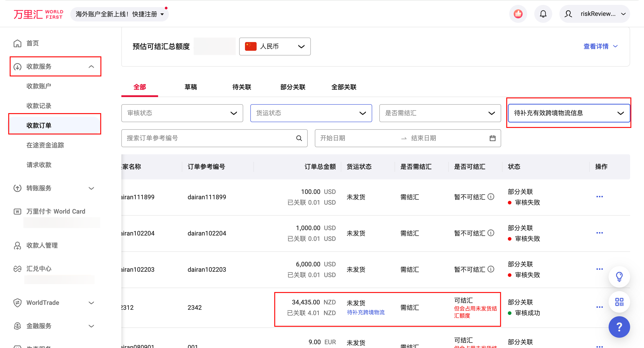Switch to the 草稿 tab
The height and width of the screenshot is (348, 644).
pos(191,87)
